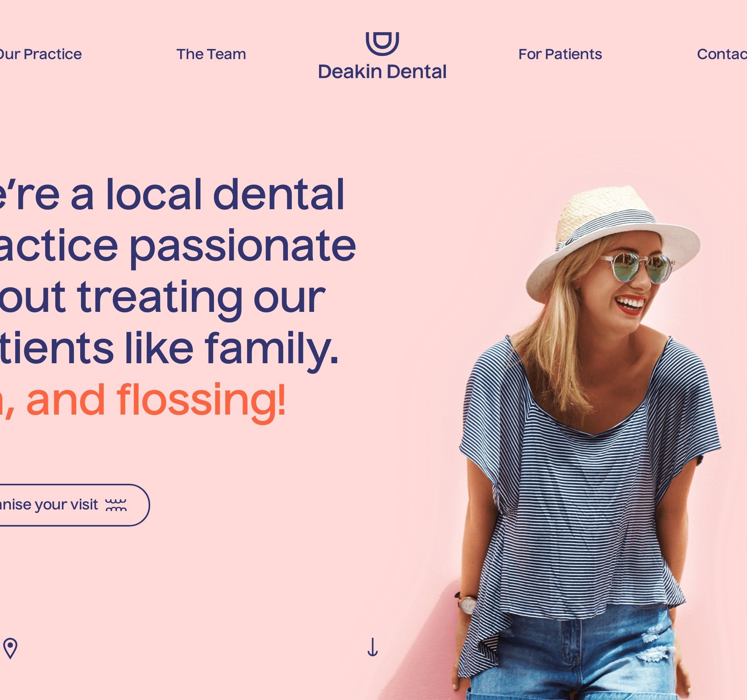Go to The Team page

point(211,54)
